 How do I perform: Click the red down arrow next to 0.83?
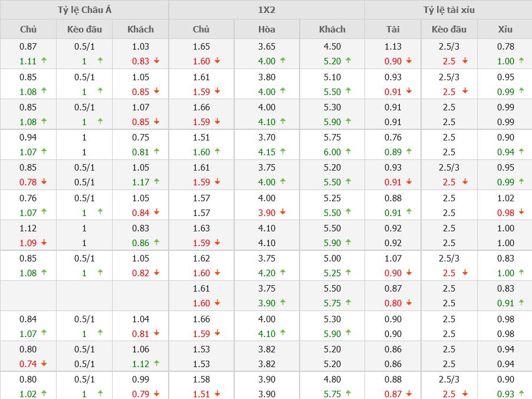click(157, 61)
